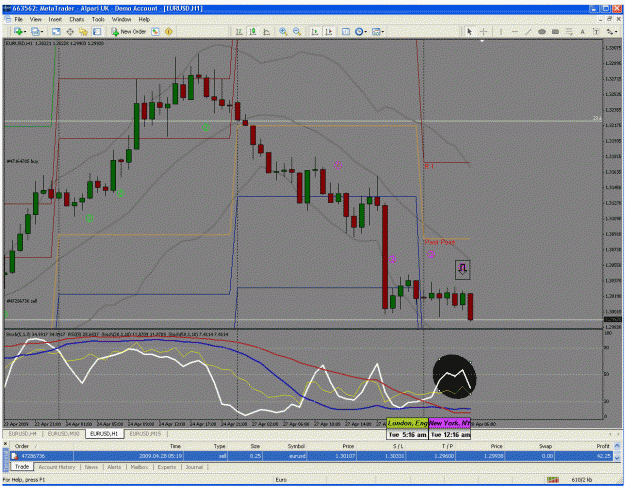Expand the Arrows objects dropdown arrow

(x=616, y=31)
